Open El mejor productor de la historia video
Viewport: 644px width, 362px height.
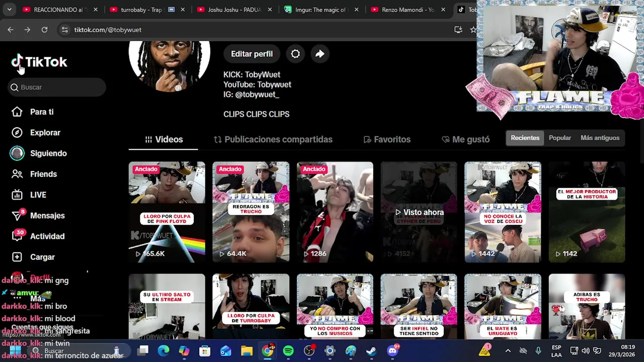[x=587, y=212]
